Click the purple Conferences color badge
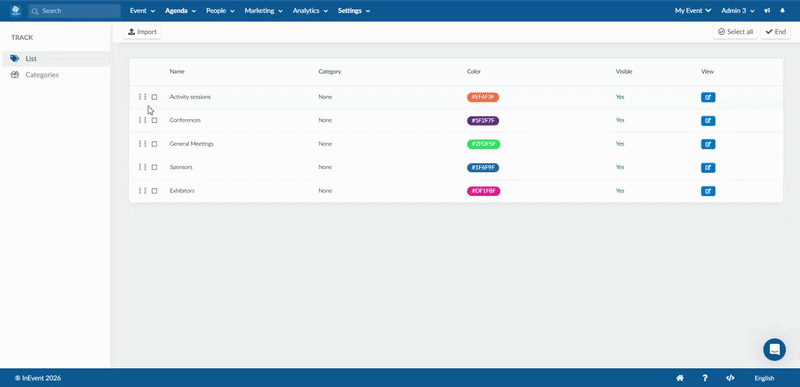The height and width of the screenshot is (387, 800). pos(483,121)
